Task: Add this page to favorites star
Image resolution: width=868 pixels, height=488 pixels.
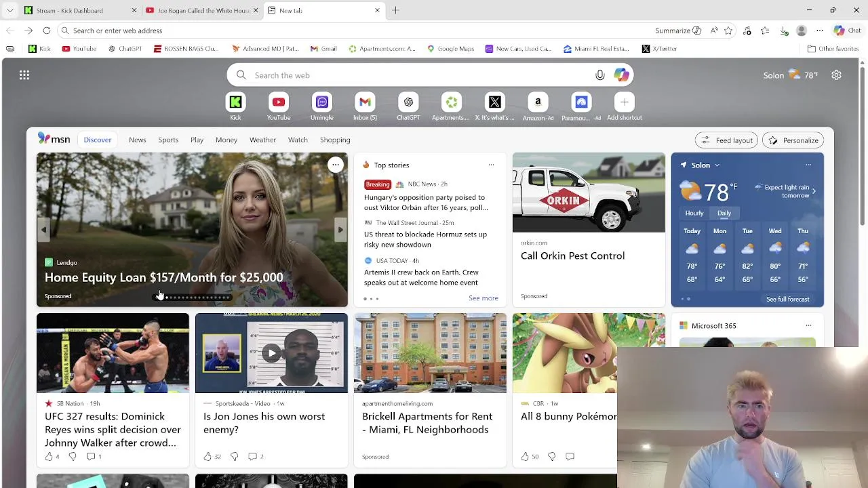Action: 728,30
